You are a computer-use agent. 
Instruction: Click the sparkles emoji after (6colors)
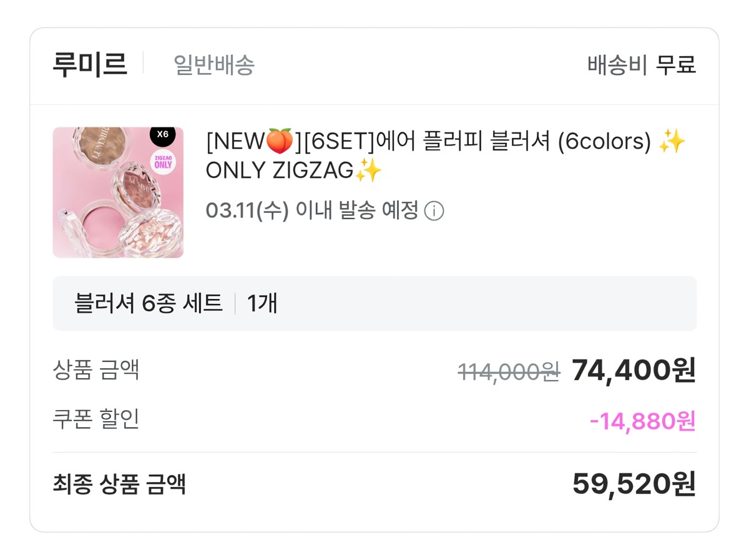click(x=672, y=142)
